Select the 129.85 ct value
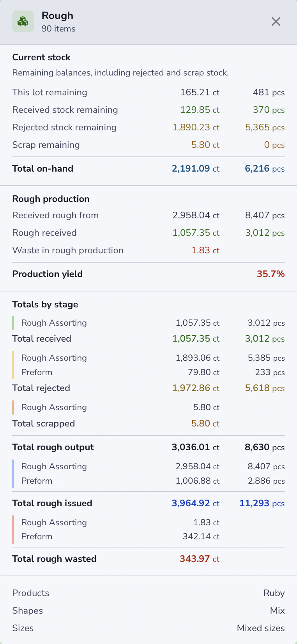The height and width of the screenshot is (644, 297). point(200,110)
